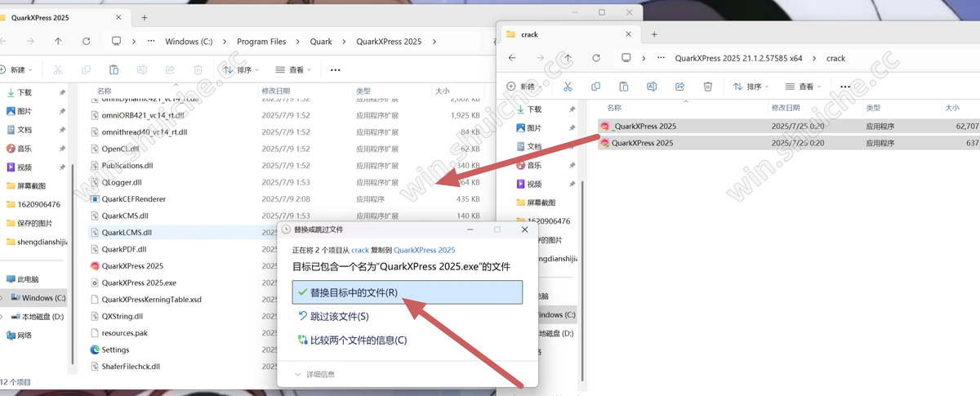Screen dimensions: 980x396
Task: Click Rename icon in left window toolbar
Action: pyautogui.click(x=142, y=70)
